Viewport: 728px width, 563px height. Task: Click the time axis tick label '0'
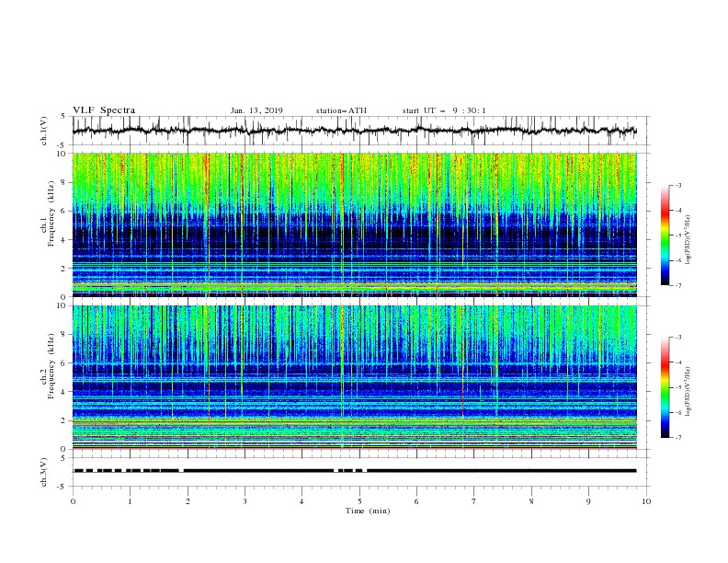coord(73,501)
